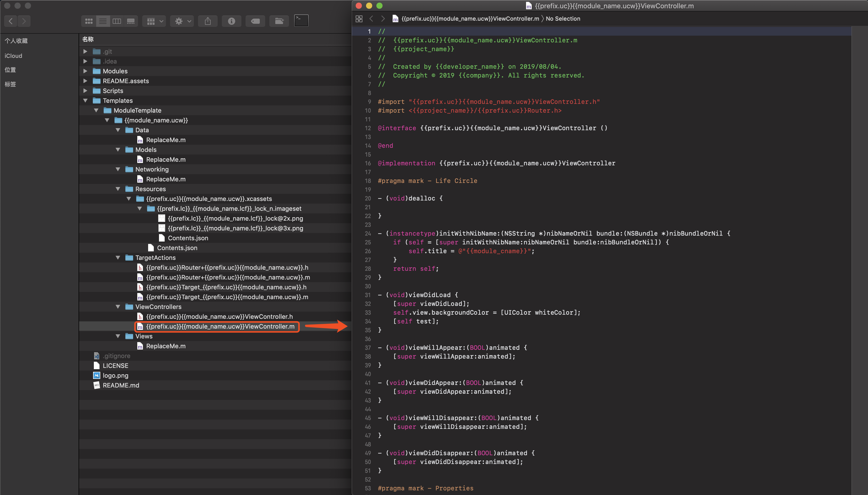
Task: Expand the Modules folder
Action: (x=85, y=71)
